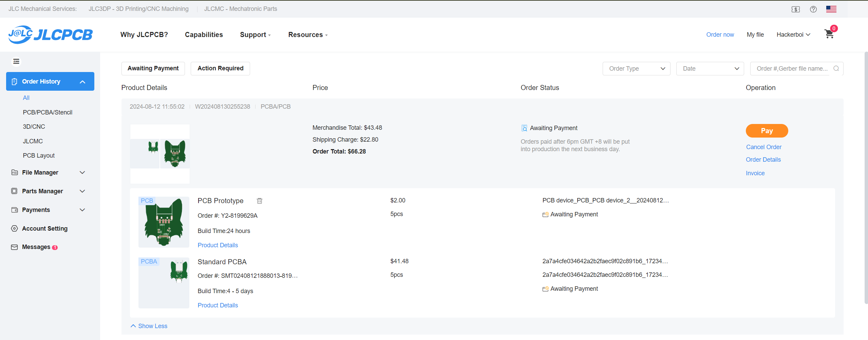This screenshot has height=340, width=868.
Task: Open the Invoice link
Action: pos(755,173)
